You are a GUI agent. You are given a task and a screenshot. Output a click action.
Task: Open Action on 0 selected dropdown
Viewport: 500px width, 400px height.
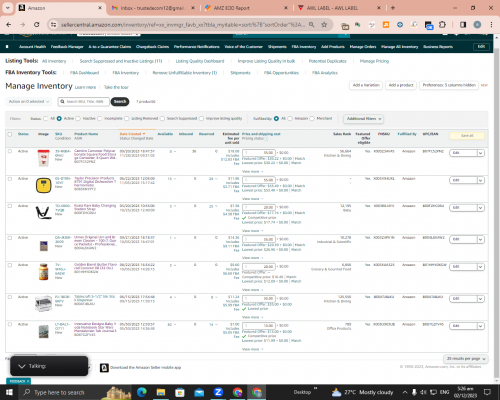29,101
